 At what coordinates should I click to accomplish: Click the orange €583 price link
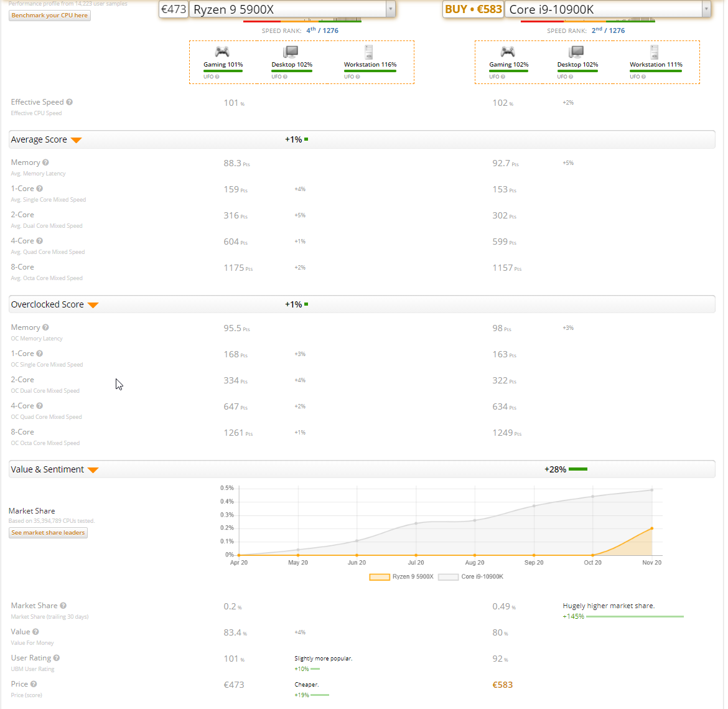click(x=502, y=685)
